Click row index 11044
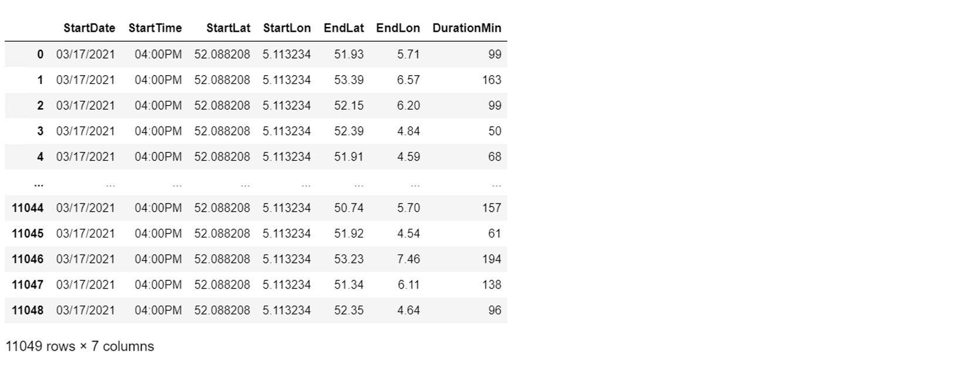Screen dimensions: 980x366 pyautogui.click(x=28, y=208)
